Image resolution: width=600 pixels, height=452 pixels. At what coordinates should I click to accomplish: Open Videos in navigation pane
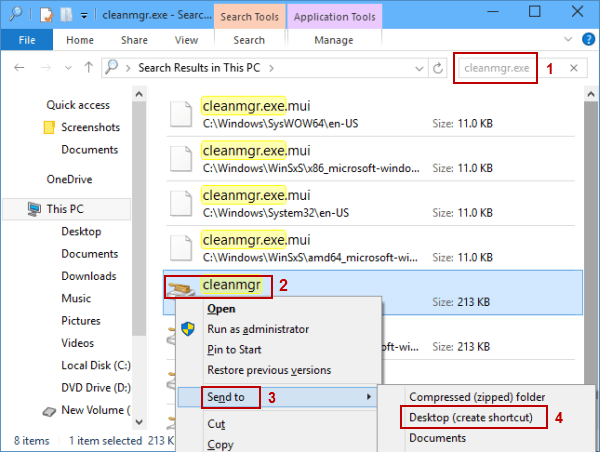(x=77, y=343)
